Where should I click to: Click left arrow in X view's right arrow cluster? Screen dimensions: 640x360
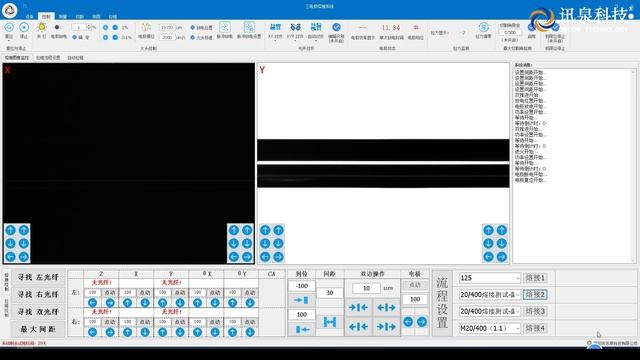click(234, 257)
